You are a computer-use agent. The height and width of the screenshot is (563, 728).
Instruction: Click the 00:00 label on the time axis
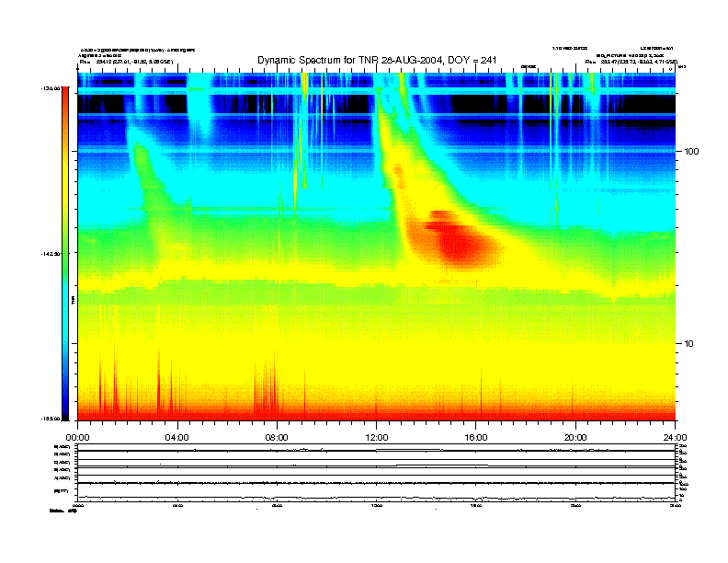point(77,438)
